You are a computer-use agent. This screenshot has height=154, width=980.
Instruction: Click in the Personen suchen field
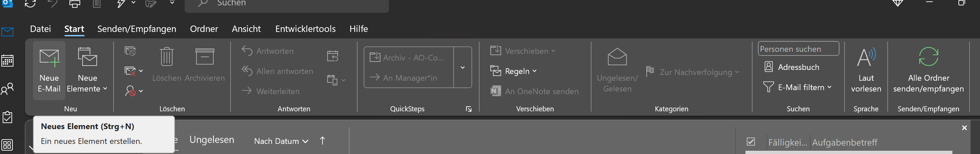coord(798,49)
